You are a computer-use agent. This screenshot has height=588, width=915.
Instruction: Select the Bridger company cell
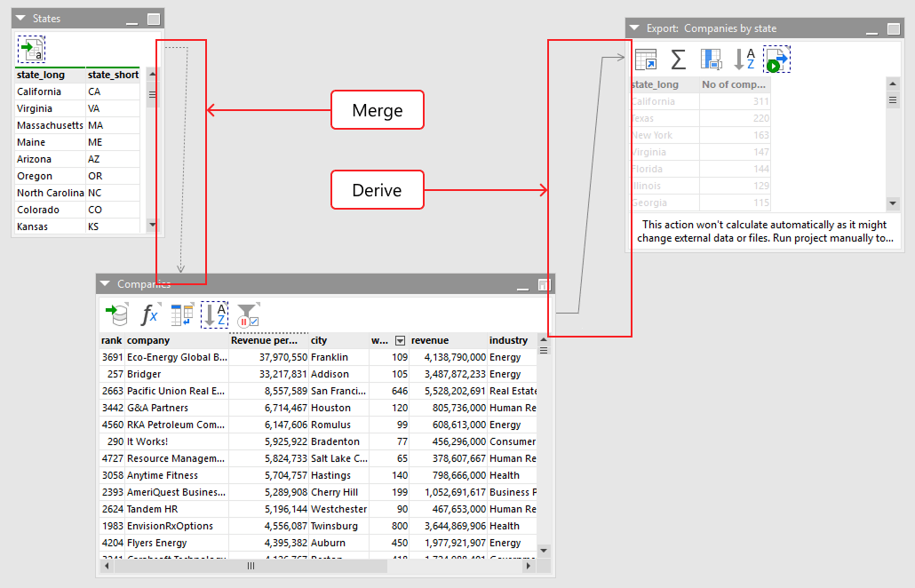[177, 374]
